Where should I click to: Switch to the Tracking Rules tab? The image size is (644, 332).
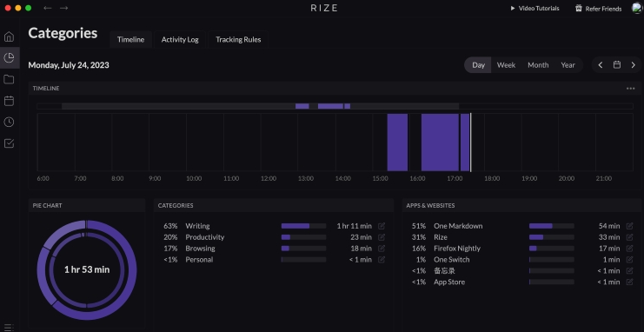tap(238, 39)
